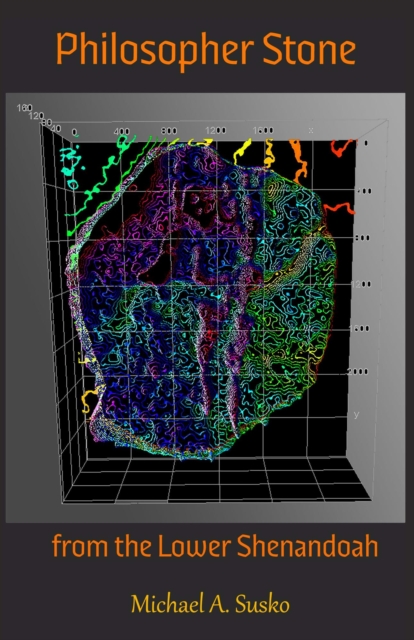The image size is (414, 640).
Task: Click the red contour line at top-right
Action: click(x=342, y=148)
